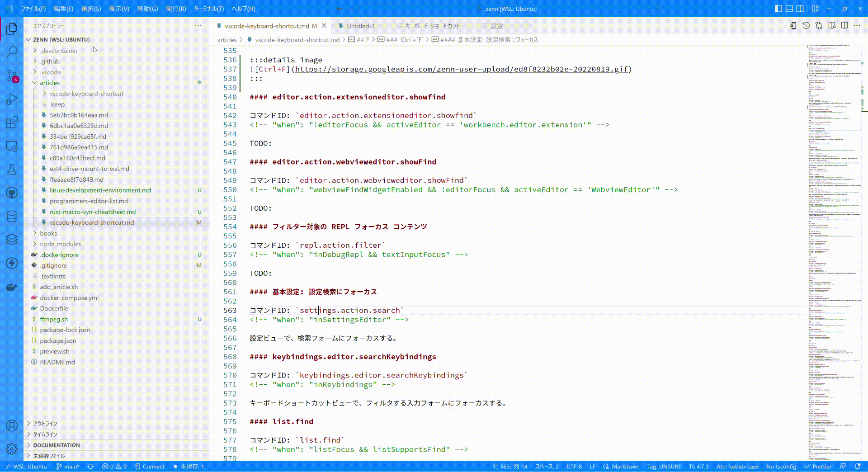Click articles in the breadcrumb path

point(227,40)
